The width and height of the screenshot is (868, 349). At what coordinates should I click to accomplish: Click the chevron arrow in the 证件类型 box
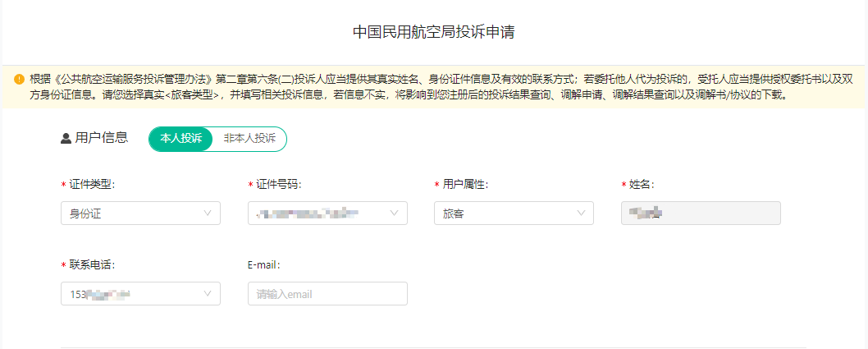[x=208, y=214]
